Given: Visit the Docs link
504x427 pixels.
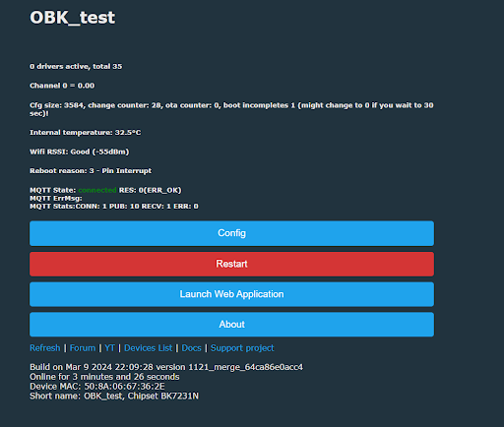Looking at the screenshot, I should (191, 348).
